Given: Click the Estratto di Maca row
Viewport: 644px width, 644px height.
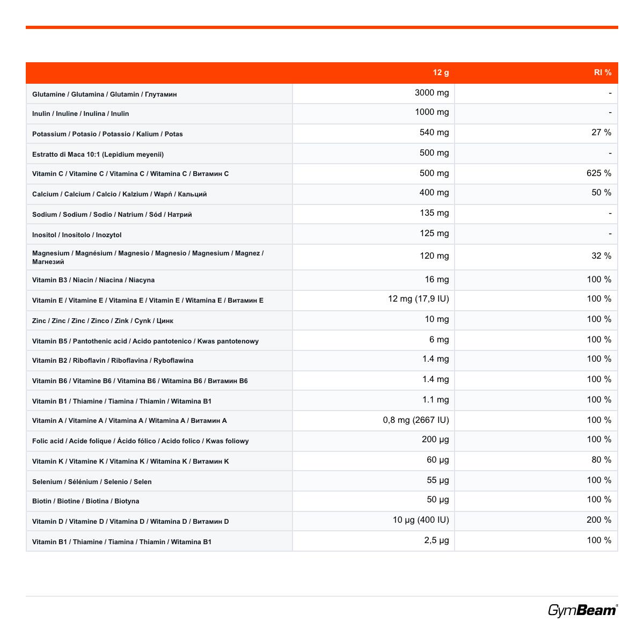Looking at the screenshot, I should (x=322, y=154).
